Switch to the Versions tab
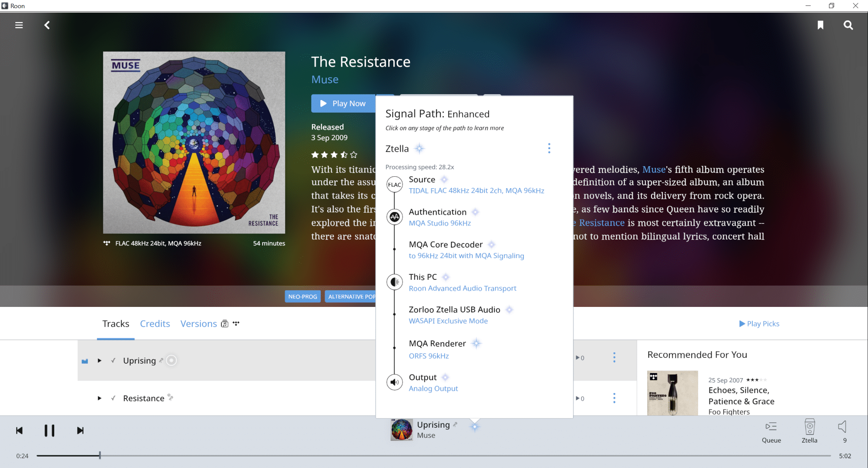 pos(199,324)
